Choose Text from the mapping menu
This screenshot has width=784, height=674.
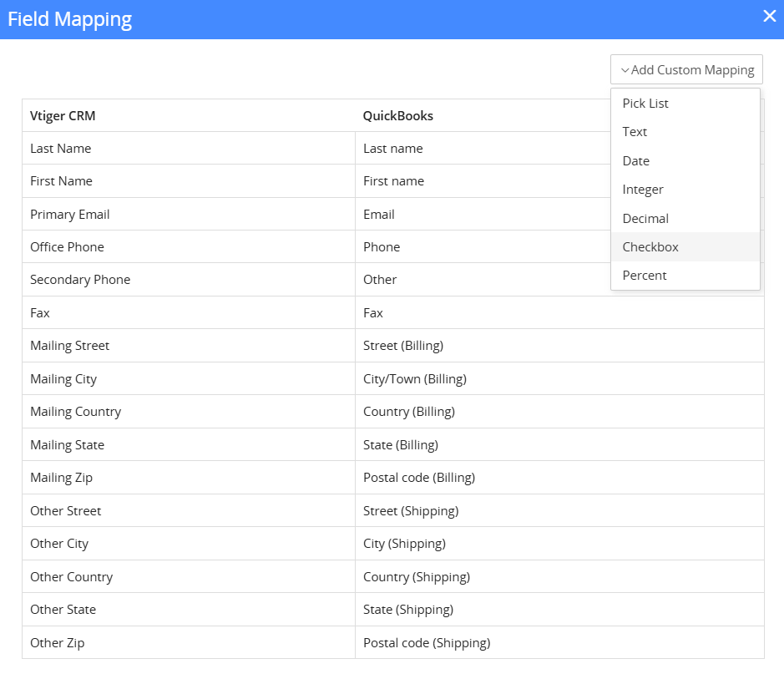point(685,132)
